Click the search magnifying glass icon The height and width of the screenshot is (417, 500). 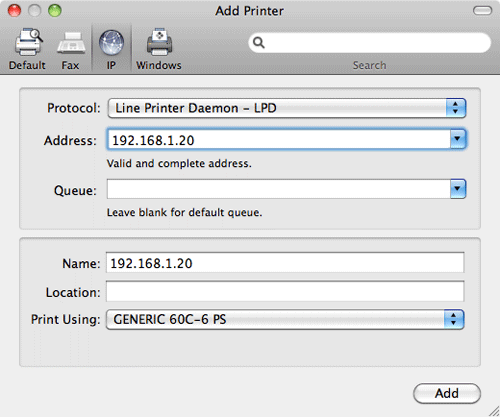(x=259, y=43)
